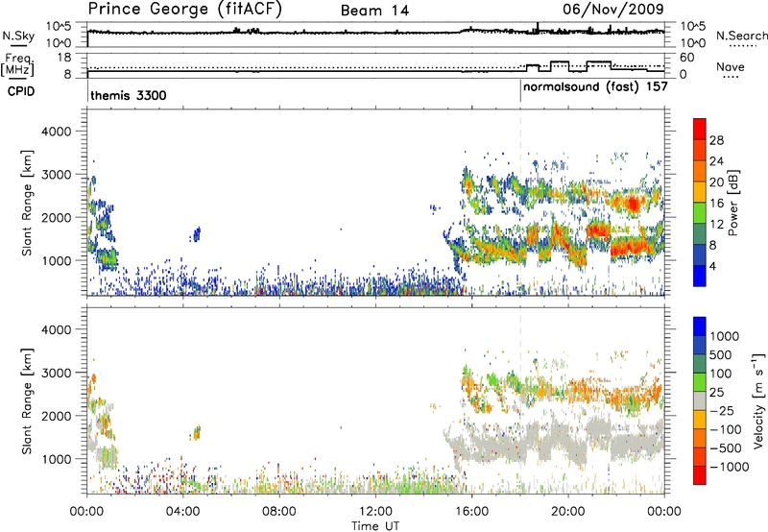Click the '10^5' right noise axis label
768x532 pixels.
point(693,26)
